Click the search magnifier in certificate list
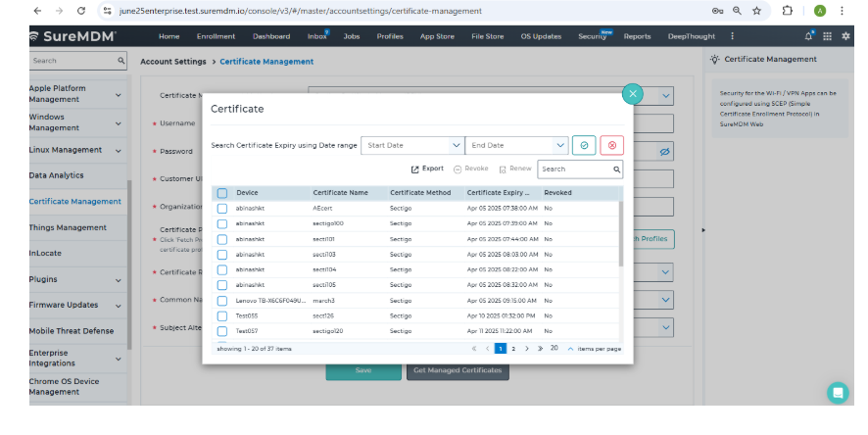This screenshot has height=435, width=868. (616, 169)
